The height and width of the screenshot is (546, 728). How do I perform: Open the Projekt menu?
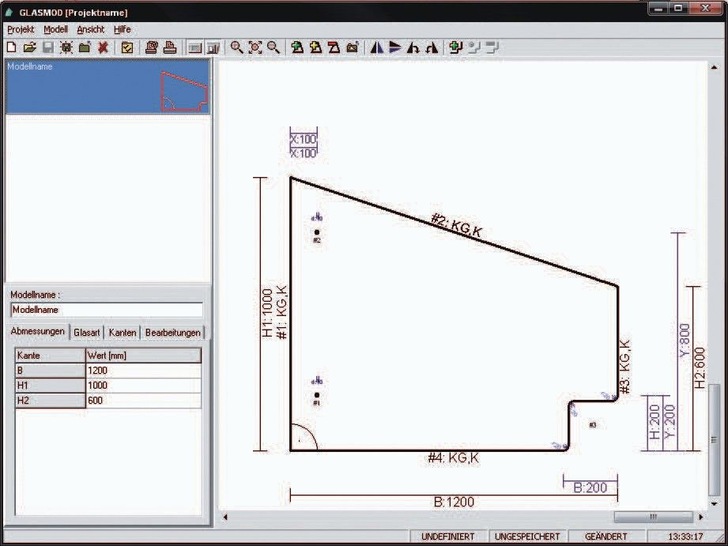[20, 29]
